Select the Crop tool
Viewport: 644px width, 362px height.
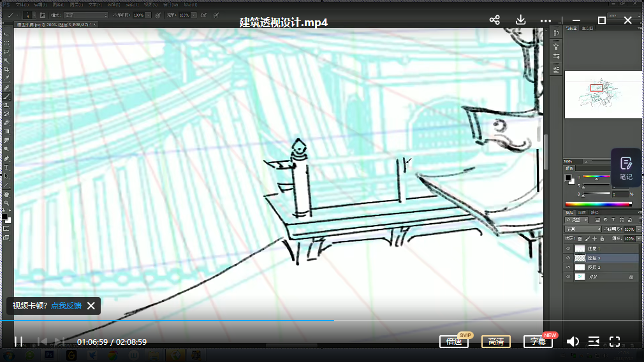click(6, 69)
